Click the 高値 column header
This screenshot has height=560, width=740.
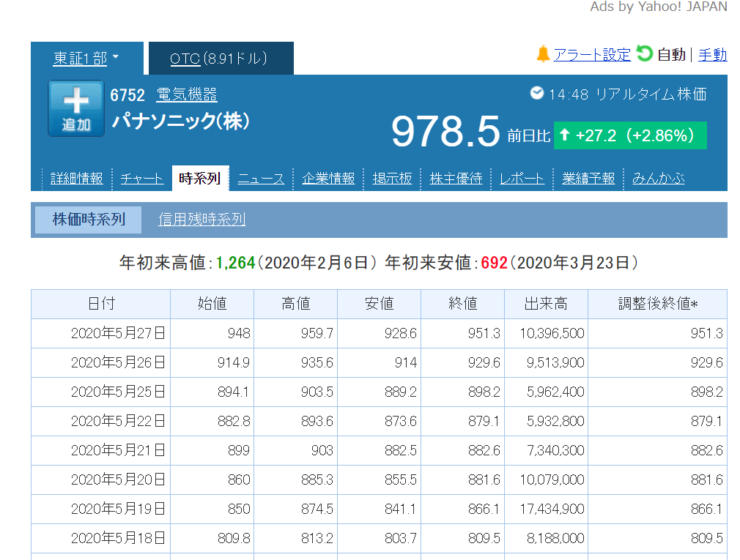(296, 304)
